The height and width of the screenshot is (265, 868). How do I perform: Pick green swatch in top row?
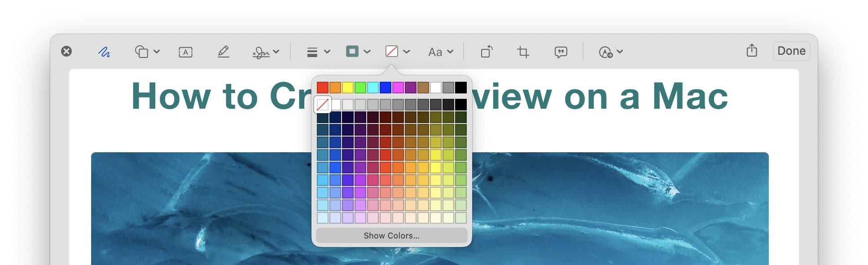360,87
